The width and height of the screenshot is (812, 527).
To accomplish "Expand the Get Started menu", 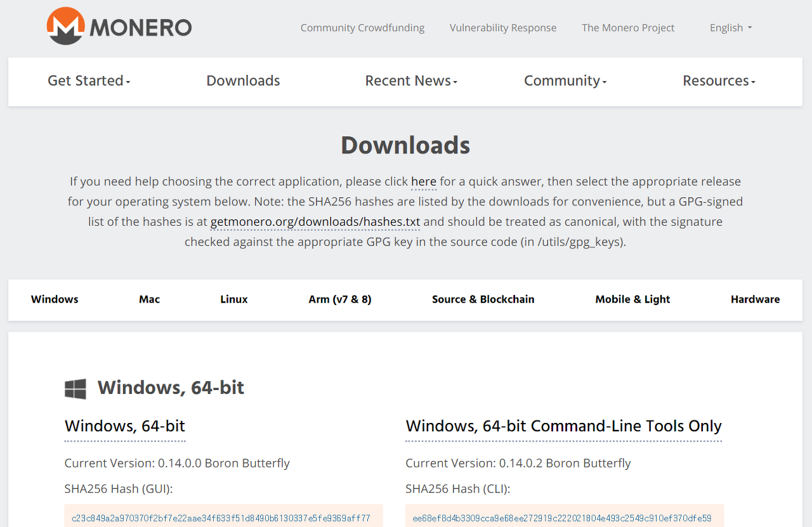I will [x=89, y=81].
